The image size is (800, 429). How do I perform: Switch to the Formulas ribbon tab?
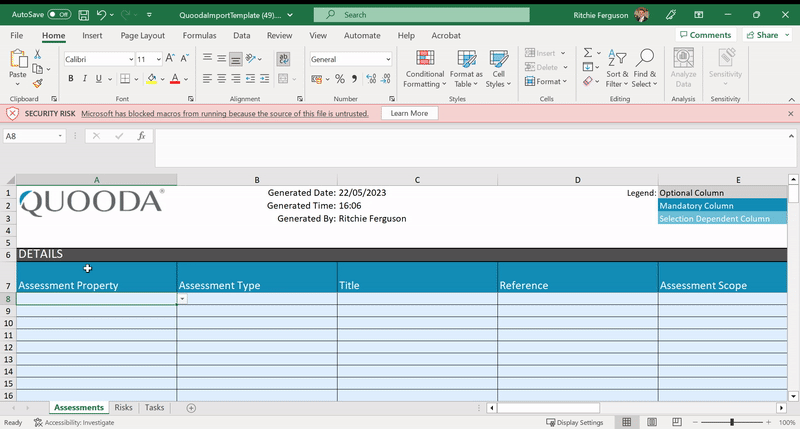(x=199, y=35)
